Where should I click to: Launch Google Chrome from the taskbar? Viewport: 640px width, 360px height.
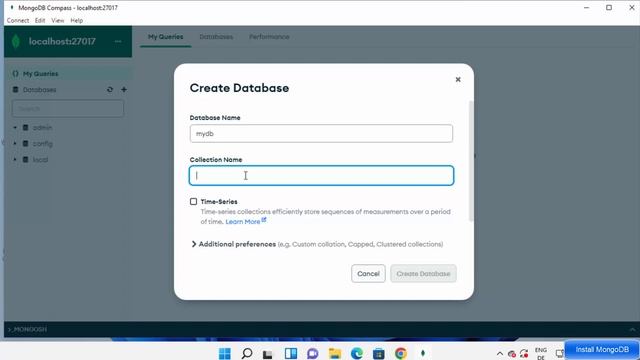[401, 353]
